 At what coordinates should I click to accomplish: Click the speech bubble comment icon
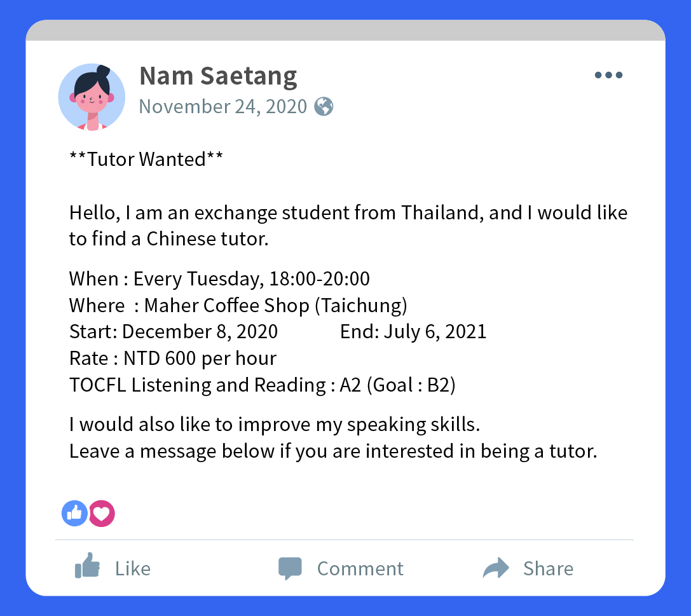(x=290, y=568)
